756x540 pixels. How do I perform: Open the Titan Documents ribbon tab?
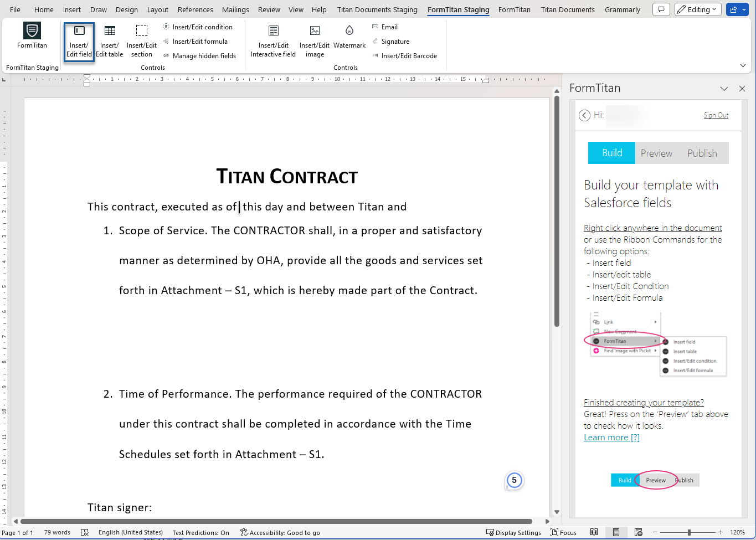568,9
